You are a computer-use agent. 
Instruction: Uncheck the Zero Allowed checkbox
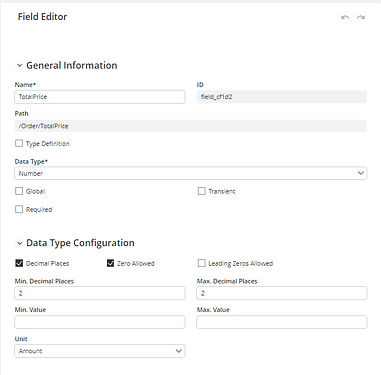(110, 263)
